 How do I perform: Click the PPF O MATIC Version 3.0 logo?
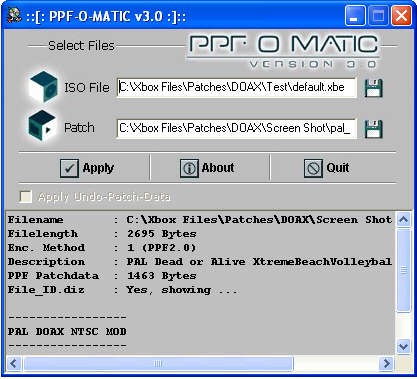(x=284, y=51)
